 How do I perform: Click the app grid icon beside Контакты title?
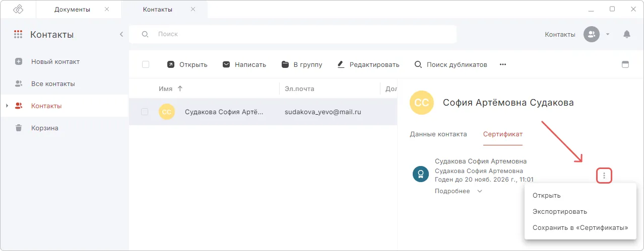18,35
